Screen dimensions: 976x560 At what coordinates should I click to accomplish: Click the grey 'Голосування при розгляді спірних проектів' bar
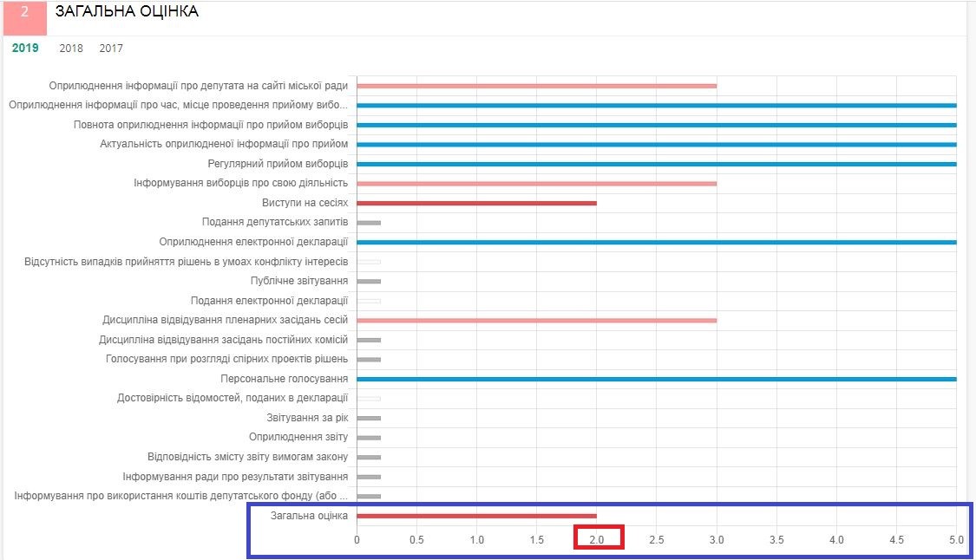point(369,359)
